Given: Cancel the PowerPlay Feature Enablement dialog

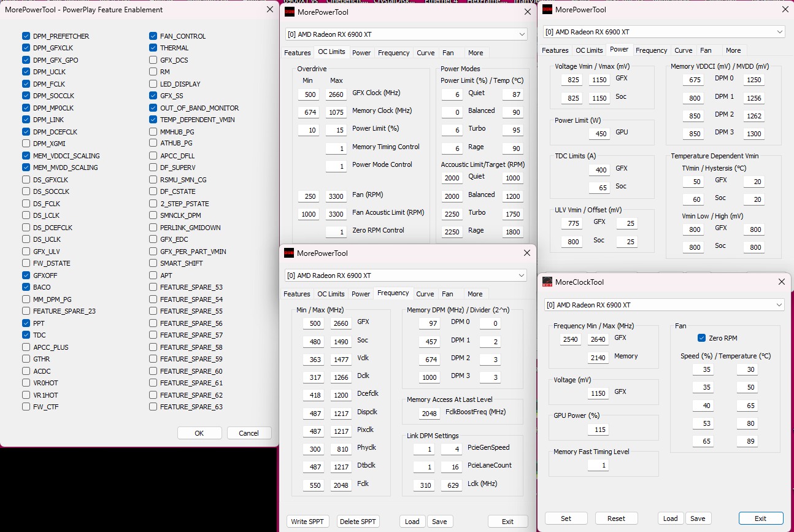Looking at the screenshot, I should pos(249,433).
